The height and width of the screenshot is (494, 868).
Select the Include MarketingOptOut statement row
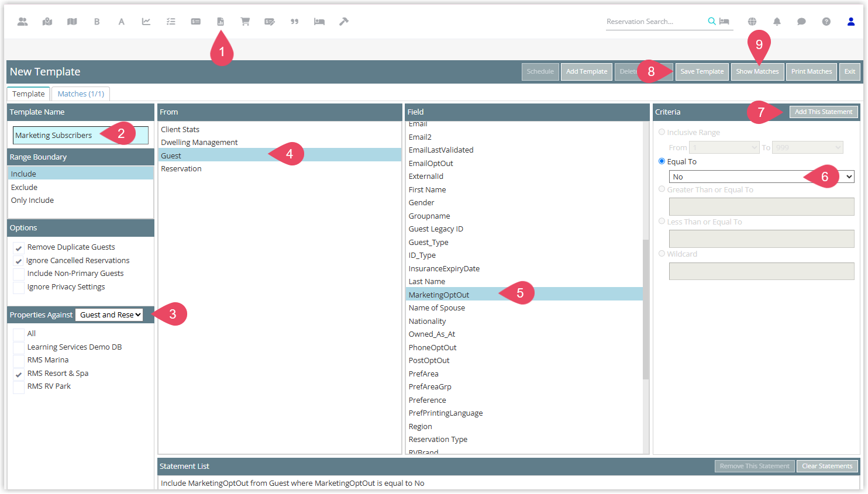pos(509,483)
